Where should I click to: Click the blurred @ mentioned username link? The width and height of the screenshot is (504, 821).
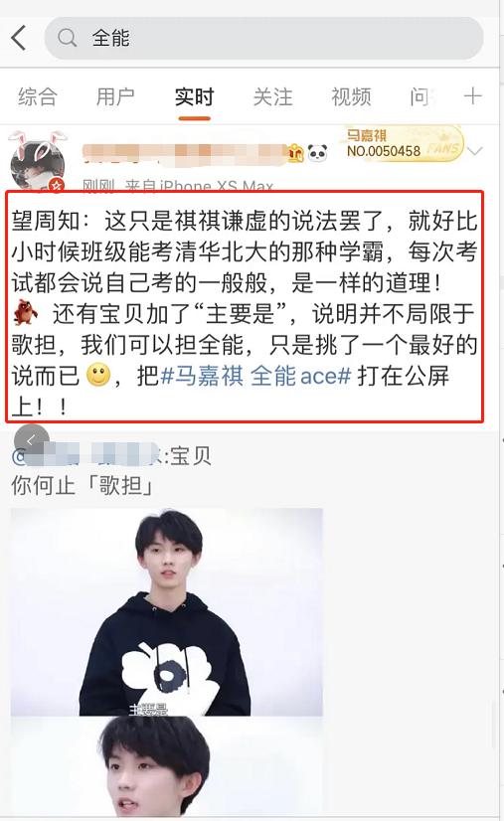coord(85,454)
